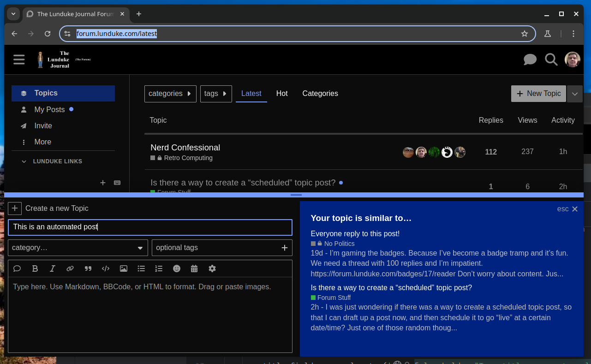Expand the categories filter dropdown
Viewport: 591px width, 364px height.
[x=170, y=94]
